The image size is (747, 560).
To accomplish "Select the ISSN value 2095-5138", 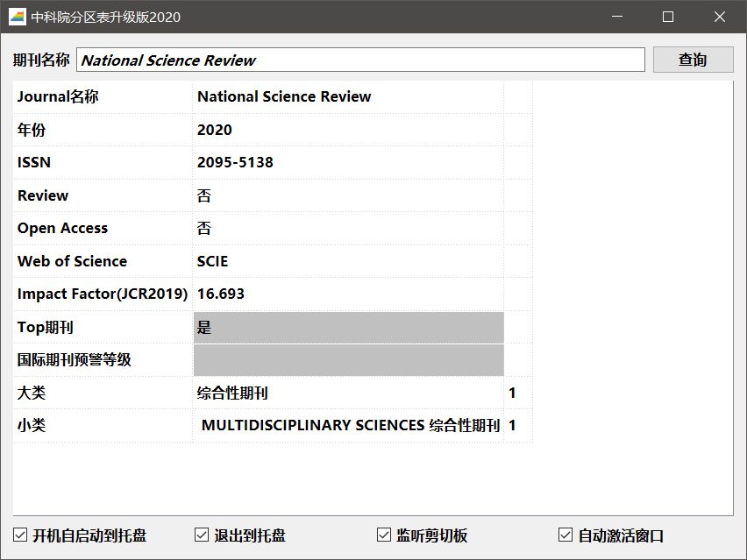I will click(348, 162).
